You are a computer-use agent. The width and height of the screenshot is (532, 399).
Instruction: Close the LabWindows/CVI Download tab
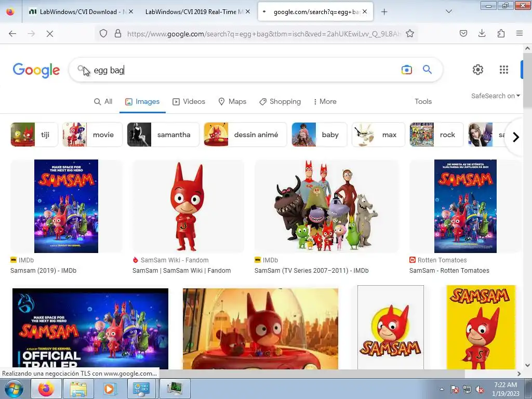131,11
